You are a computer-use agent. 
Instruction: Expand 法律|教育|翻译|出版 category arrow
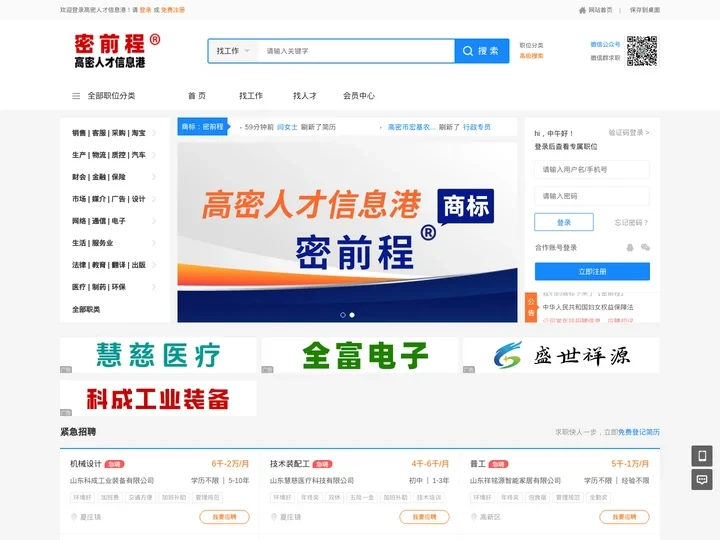point(154,265)
